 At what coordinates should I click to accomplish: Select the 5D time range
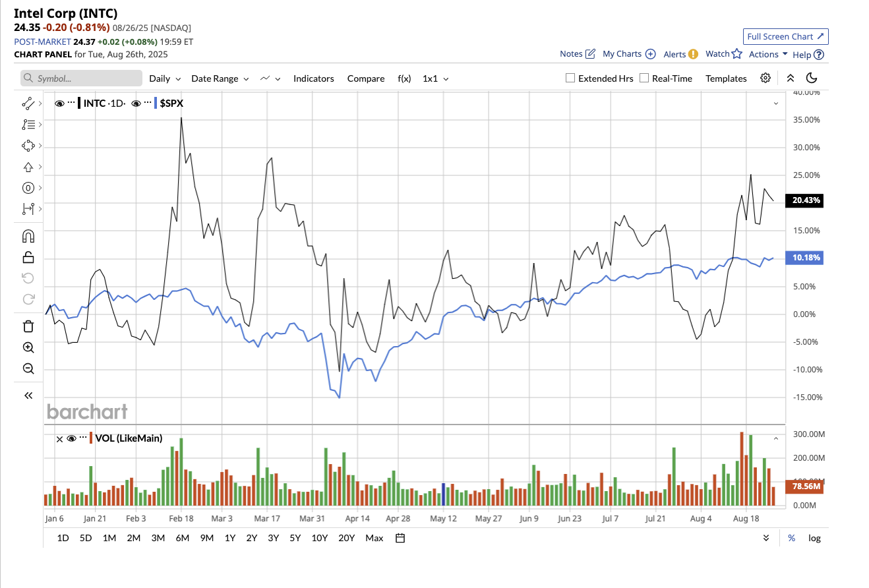coord(86,538)
